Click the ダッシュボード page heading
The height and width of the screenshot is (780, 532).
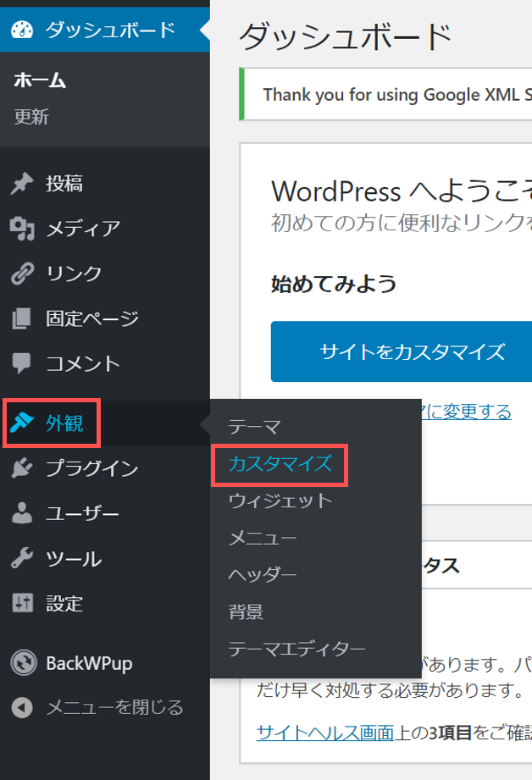(345, 36)
